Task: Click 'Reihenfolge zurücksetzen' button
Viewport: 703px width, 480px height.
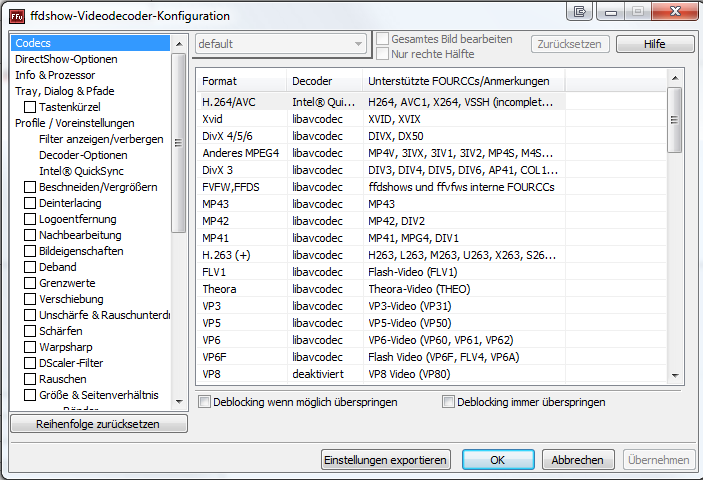Action: tap(98, 424)
